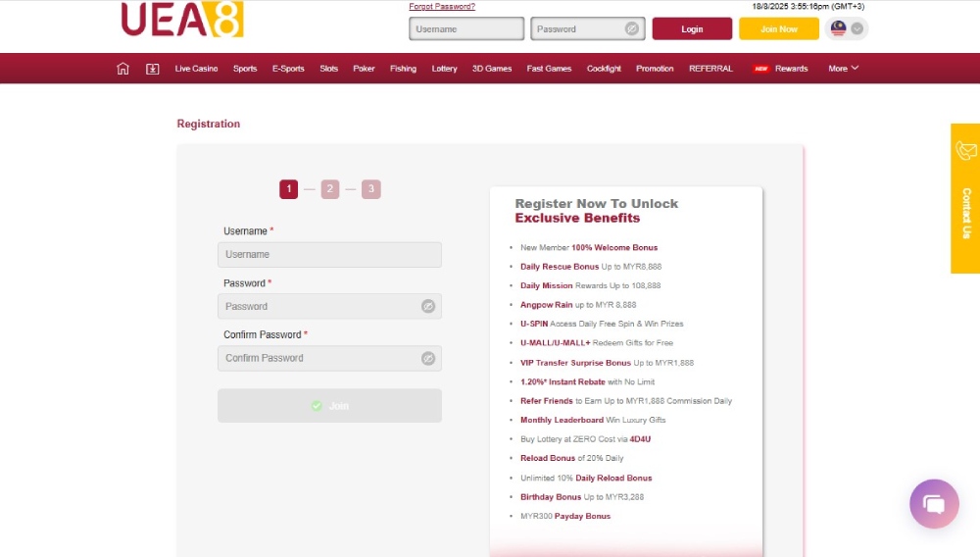Expand the language selector arrow
This screenshot has height=557, width=980.
(857, 28)
